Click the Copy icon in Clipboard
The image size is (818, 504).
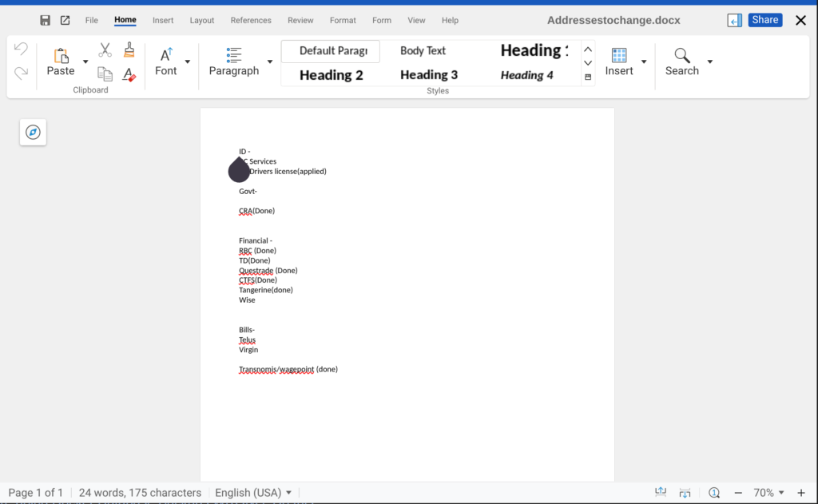coord(105,74)
